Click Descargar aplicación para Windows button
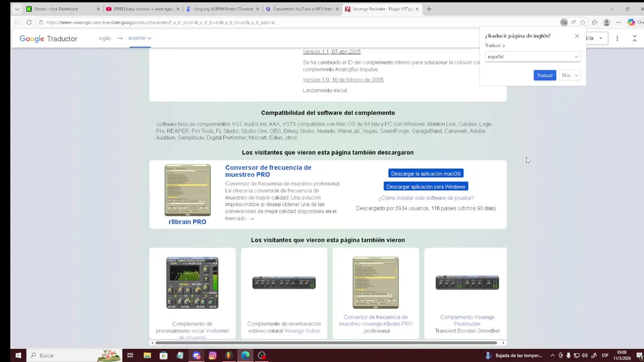Screen dimensions: 644x362 coord(426,187)
